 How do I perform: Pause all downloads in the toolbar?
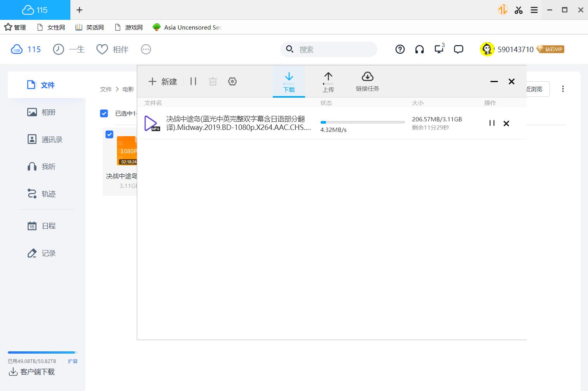(x=193, y=81)
